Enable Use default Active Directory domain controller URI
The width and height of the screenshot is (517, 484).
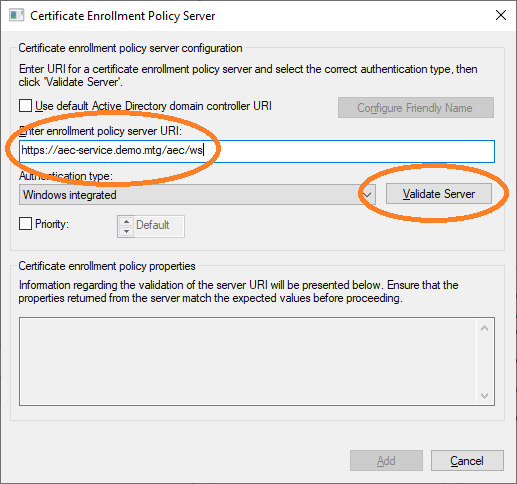(x=26, y=106)
